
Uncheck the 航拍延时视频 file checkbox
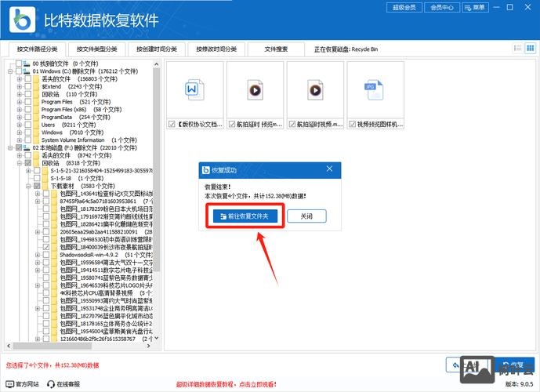click(x=292, y=124)
